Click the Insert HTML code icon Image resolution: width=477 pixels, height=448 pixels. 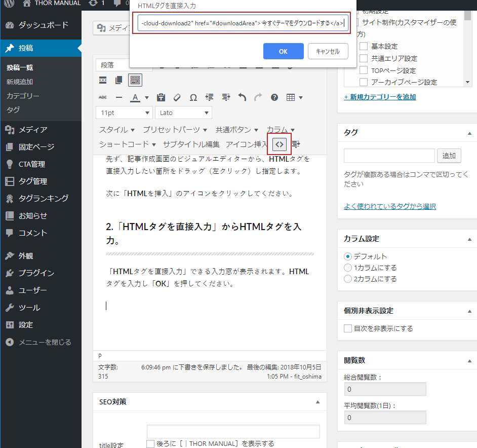(x=279, y=144)
